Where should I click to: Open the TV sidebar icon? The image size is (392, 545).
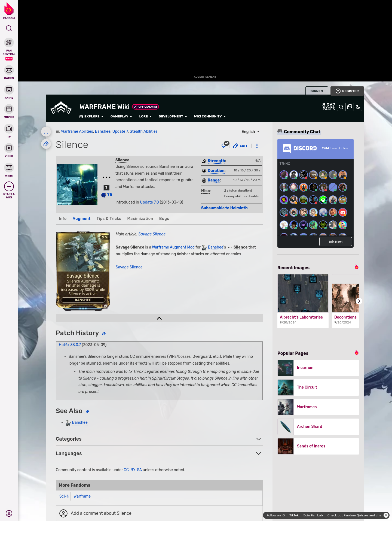(9, 128)
